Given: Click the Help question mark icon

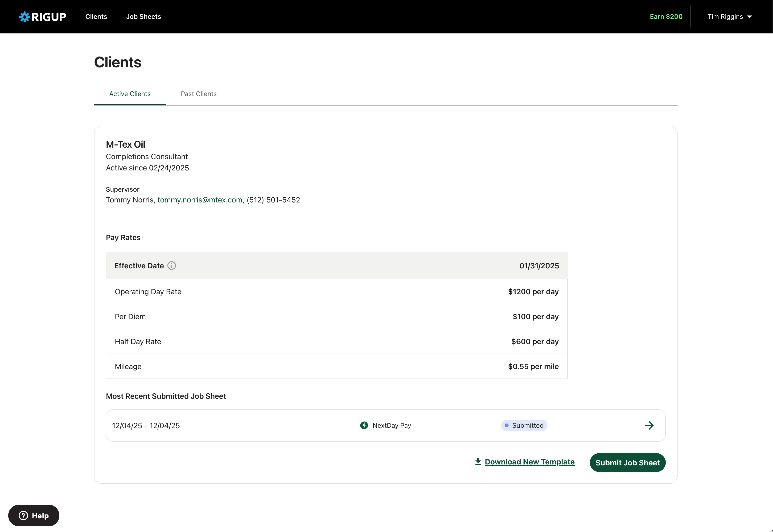Looking at the screenshot, I should coord(23,516).
